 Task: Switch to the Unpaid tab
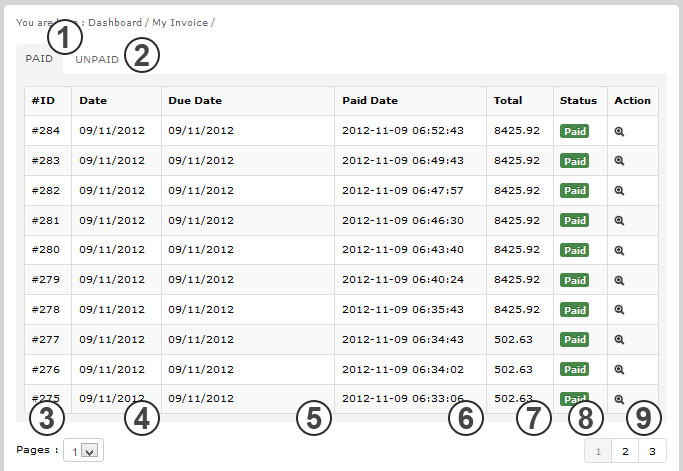coord(96,60)
